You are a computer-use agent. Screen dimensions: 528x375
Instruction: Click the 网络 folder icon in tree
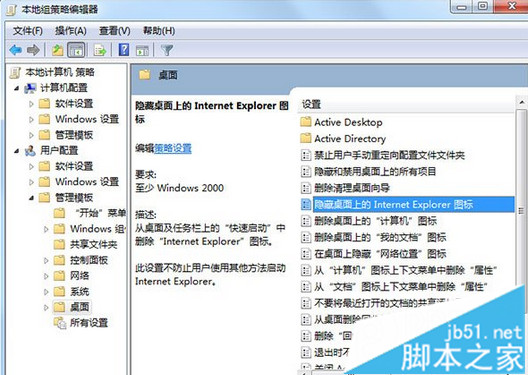pos(59,276)
